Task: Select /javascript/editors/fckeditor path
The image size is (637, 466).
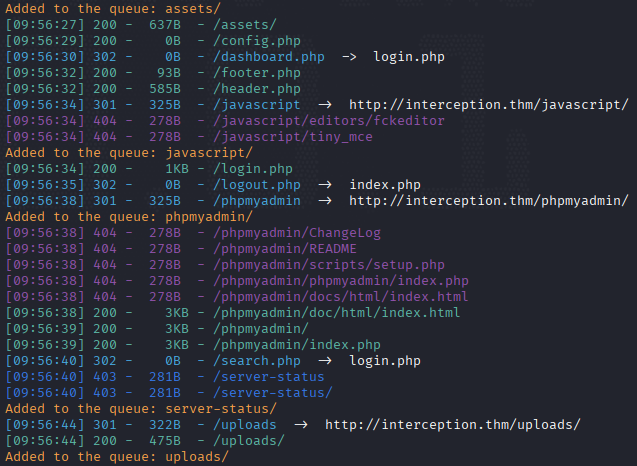Action: point(329,121)
